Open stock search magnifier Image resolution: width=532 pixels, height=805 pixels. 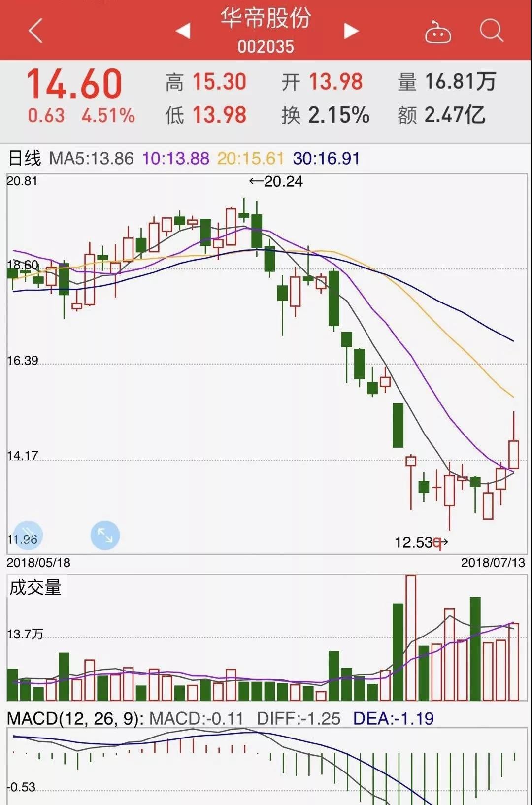pos(492,31)
